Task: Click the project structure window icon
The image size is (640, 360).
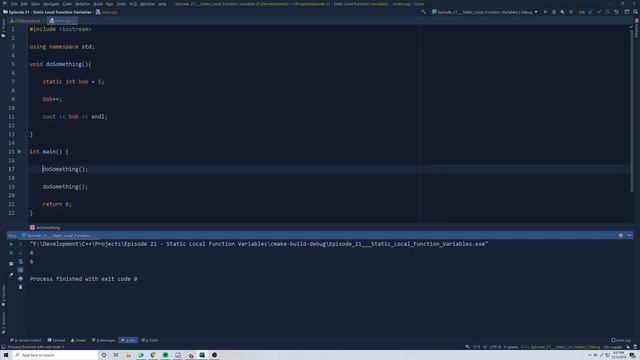Action: coord(627,12)
